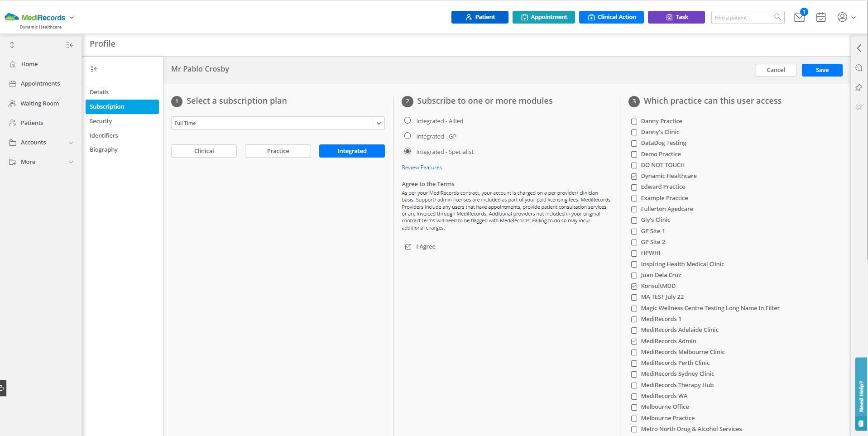This screenshot has height=436, width=868.
Task: Click the purple Task button
Action: pos(676,17)
